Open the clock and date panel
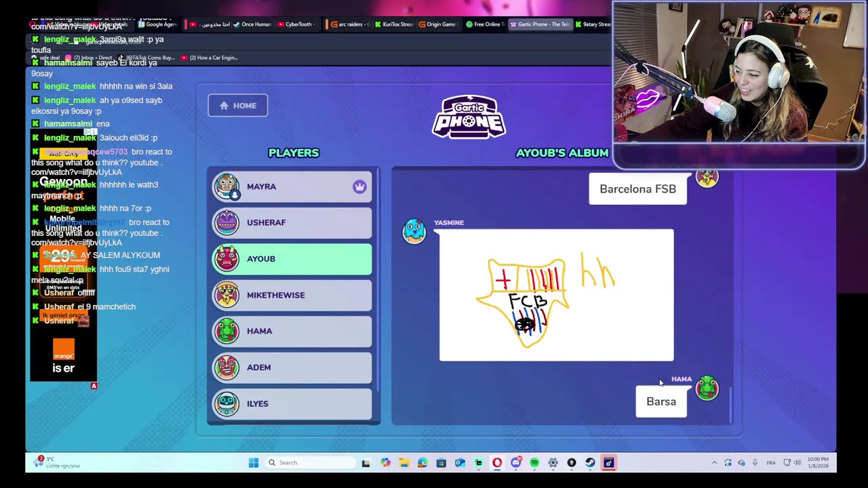 [818, 463]
